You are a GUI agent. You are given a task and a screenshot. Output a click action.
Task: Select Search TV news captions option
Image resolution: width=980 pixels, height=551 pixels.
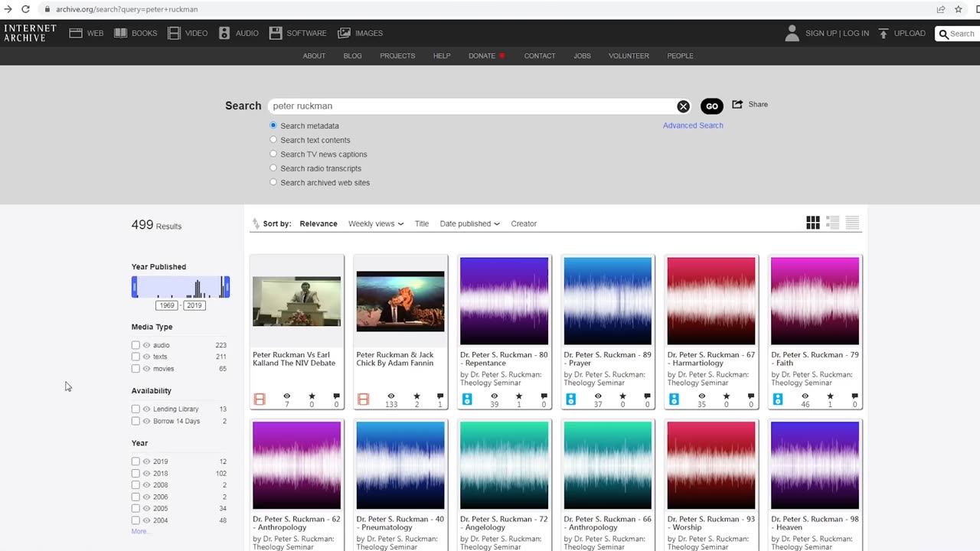click(273, 154)
